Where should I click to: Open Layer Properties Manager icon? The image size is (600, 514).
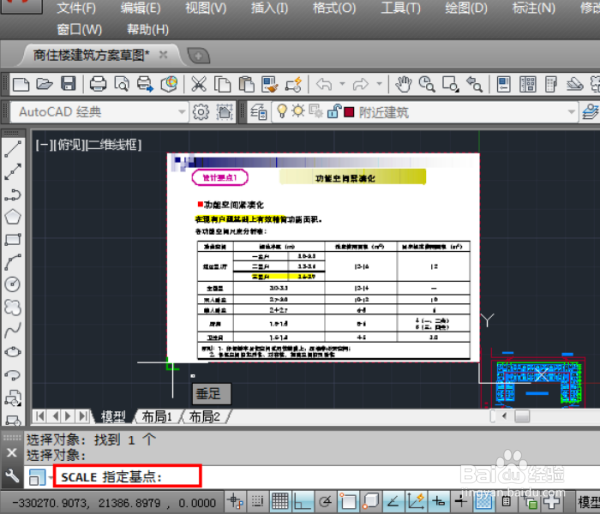[259, 112]
